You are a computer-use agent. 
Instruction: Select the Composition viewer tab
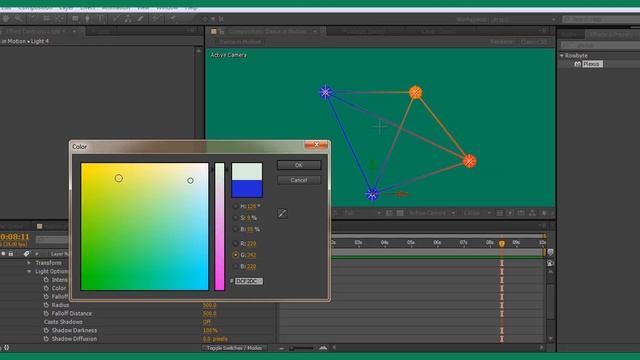[x=267, y=31]
